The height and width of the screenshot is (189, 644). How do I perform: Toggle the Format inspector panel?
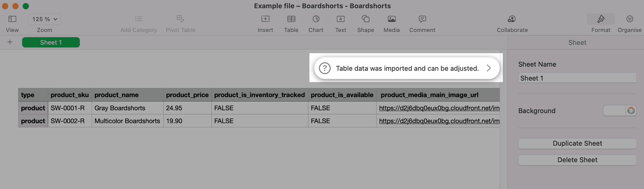[x=601, y=19]
